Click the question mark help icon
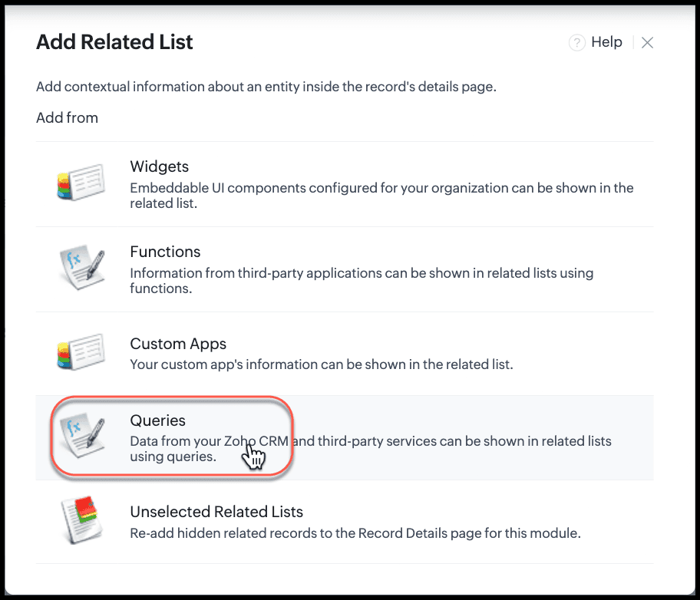 point(576,43)
